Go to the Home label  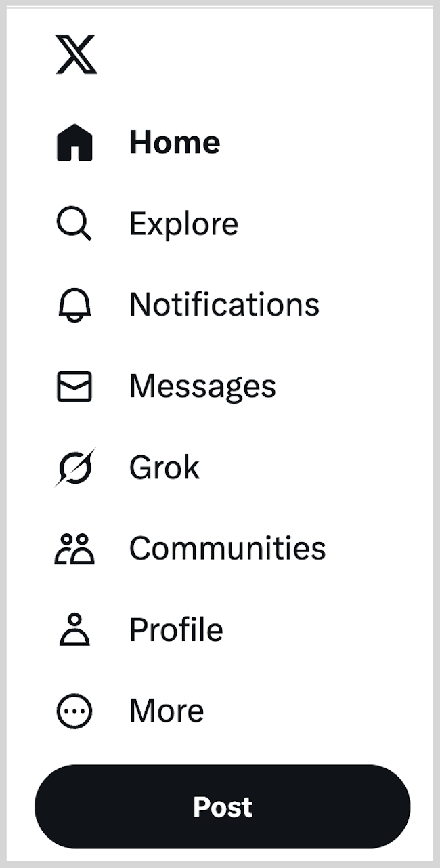[175, 142]
